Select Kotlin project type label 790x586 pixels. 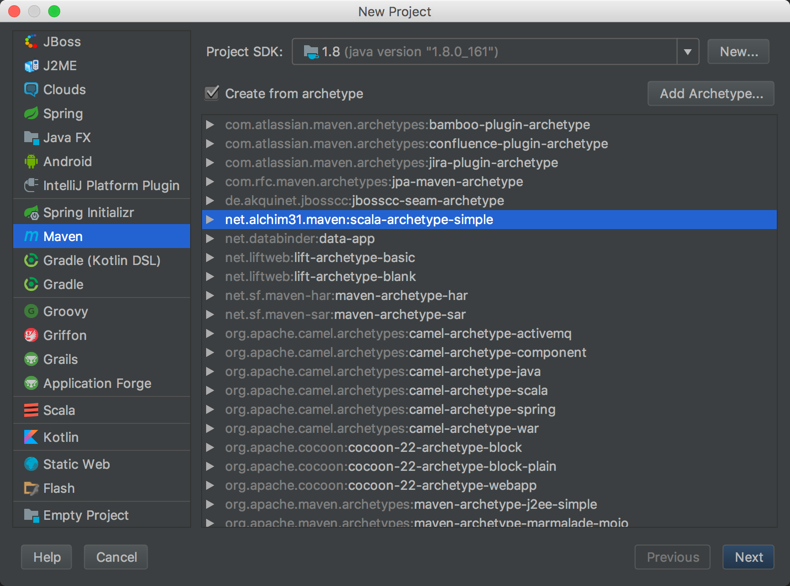pos(61,437)
